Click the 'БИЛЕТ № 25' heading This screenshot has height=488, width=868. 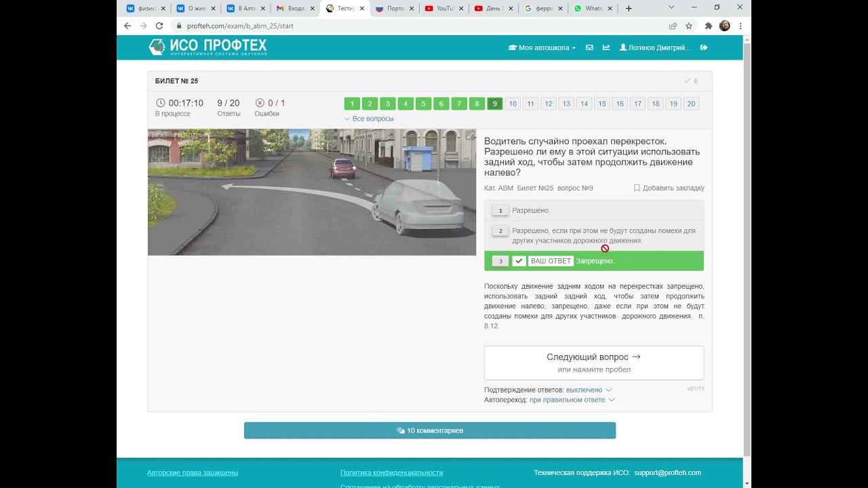point(176,81)
